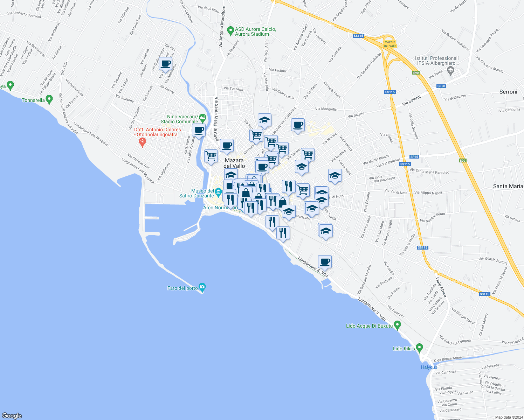Open the coffee cup marker near Via Mongiolisi
The width and height of the screenshot is (524, 420).
[x=298, y=125]
